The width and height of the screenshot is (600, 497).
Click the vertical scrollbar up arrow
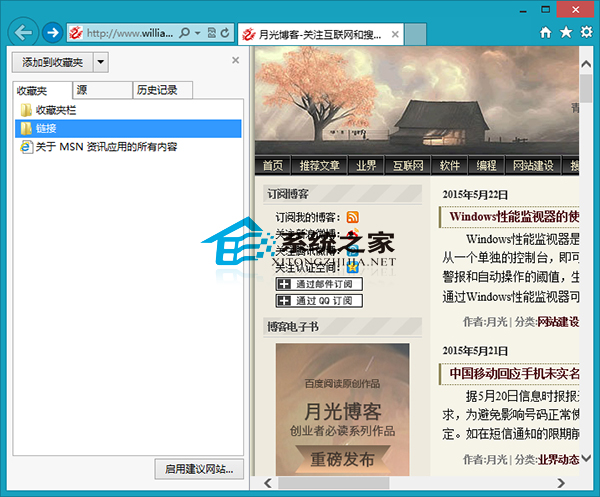586,64
